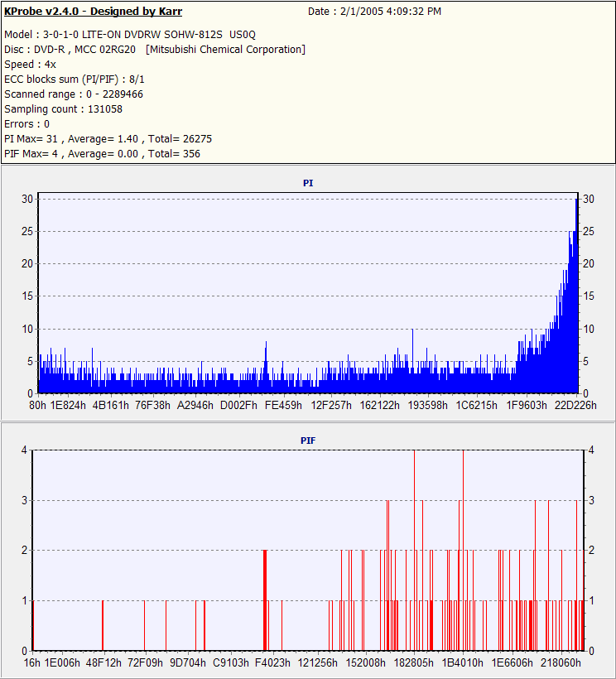The image size is (616, 679).
Task: Click the Model line 'LITE-ON DVDRW SOHW-812S'
Action: point(152,34)
